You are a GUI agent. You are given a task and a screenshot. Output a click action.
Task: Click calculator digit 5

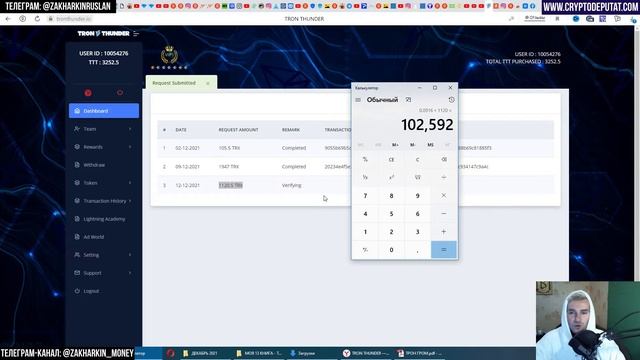[x=391, y=214]
